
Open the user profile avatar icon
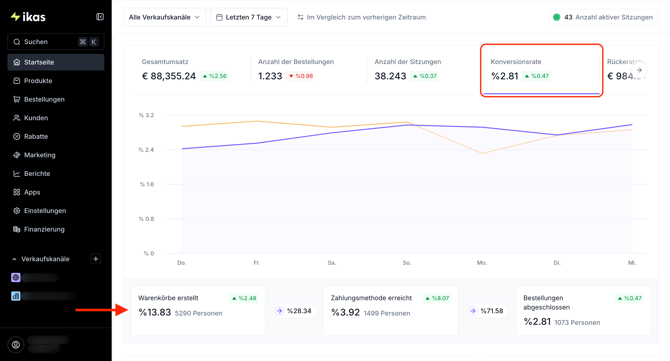(16, 345)
